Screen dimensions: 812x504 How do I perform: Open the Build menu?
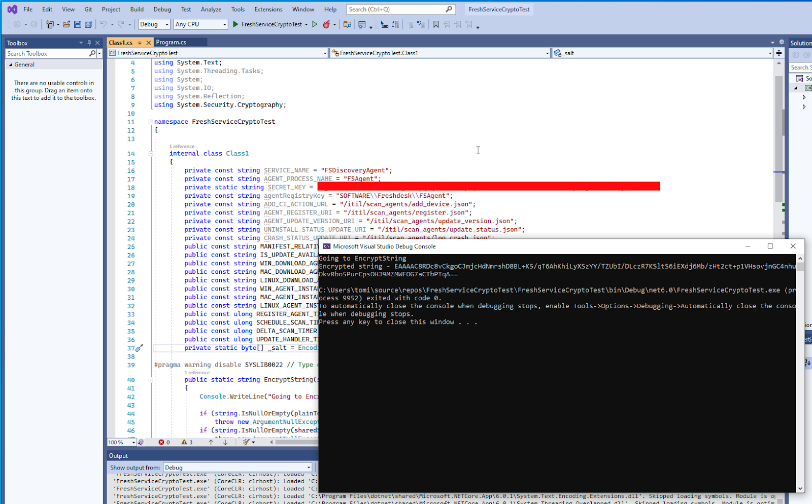tap(137, 9)
